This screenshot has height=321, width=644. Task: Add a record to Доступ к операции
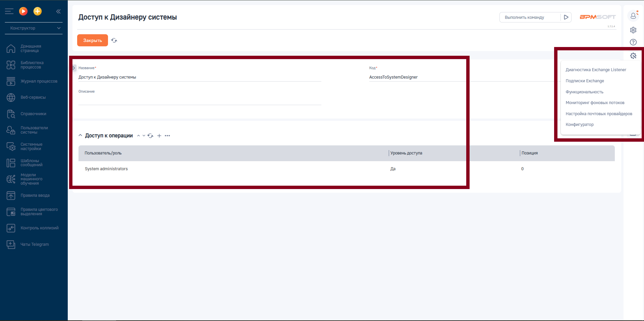pyautogui.click(x=159, y=136)
